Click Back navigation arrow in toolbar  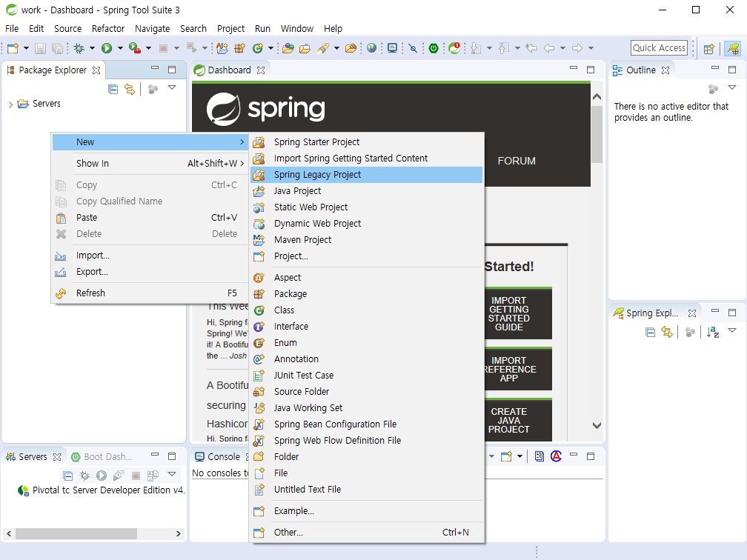tap(549, 48)
